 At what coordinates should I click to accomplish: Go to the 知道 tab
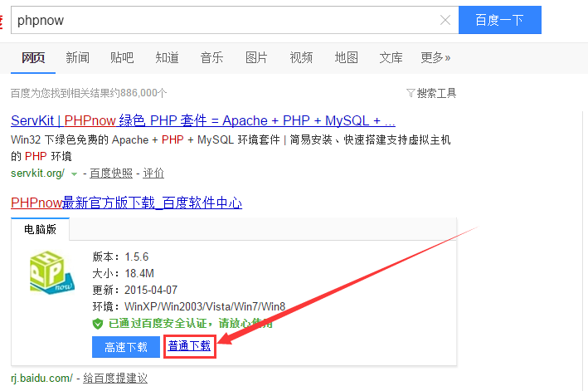point(167,57)
